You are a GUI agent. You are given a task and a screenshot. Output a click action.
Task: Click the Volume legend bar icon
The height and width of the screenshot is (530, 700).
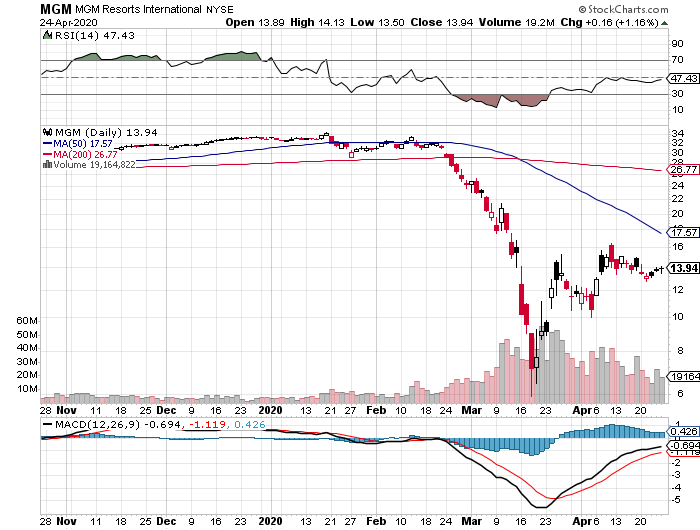coord(47,164)
